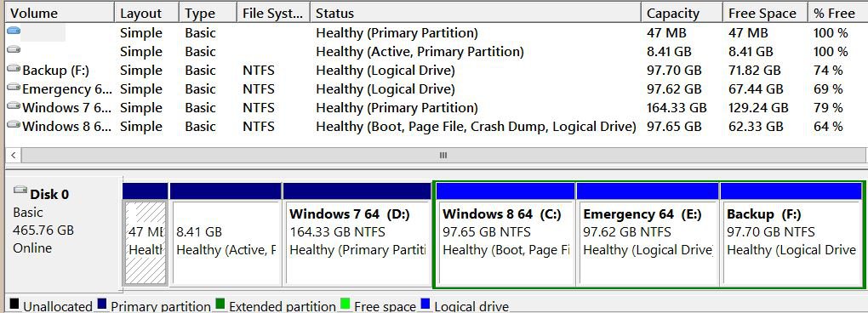
Task: Select the Windows 8 64 volume icon in list
Action: (x=14, y=125)
